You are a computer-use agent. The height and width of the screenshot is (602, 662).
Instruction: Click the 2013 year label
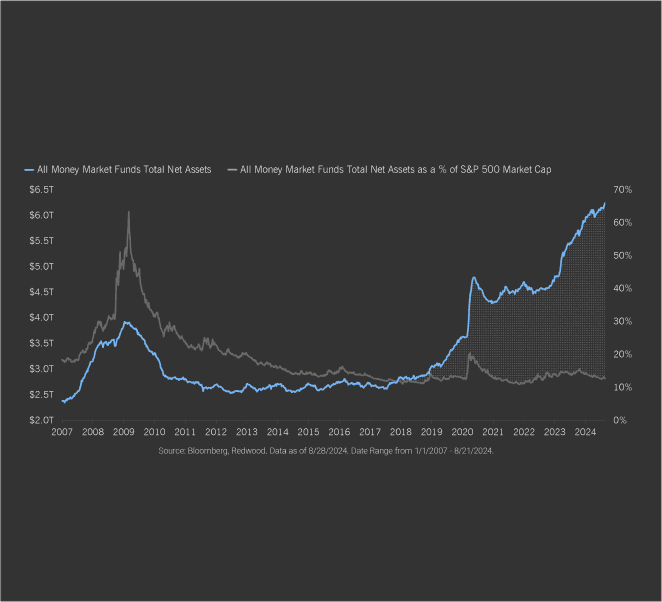(247, 432)
